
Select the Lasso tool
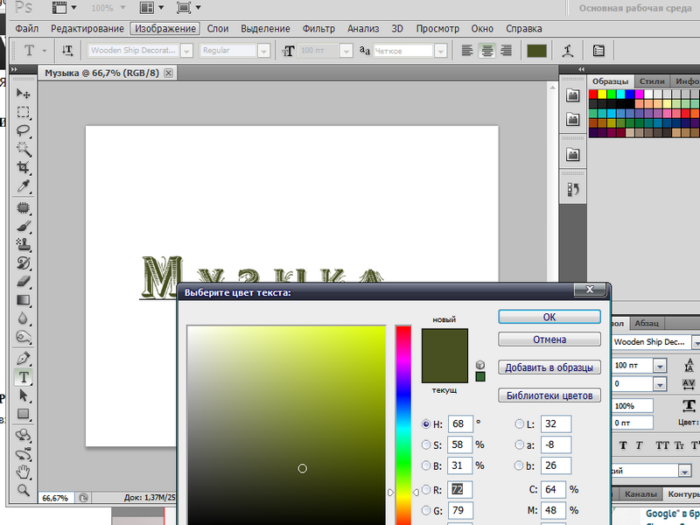pyautogui.click(x=24, y=131)
